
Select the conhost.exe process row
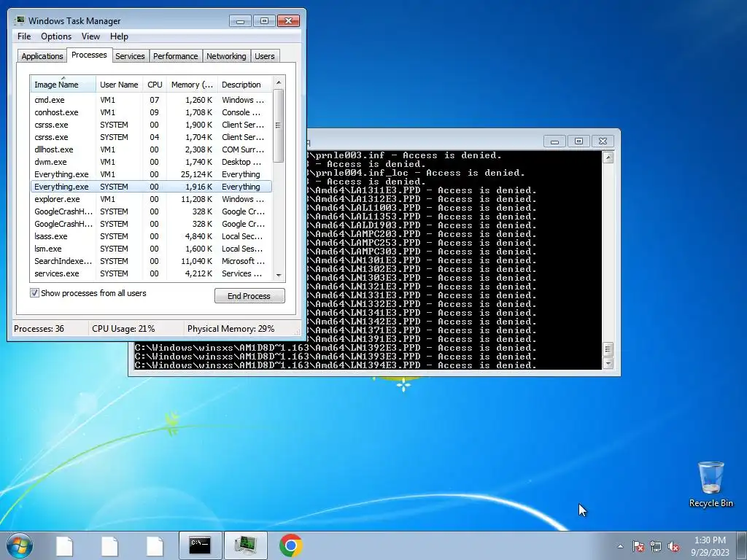coord(151,112)
